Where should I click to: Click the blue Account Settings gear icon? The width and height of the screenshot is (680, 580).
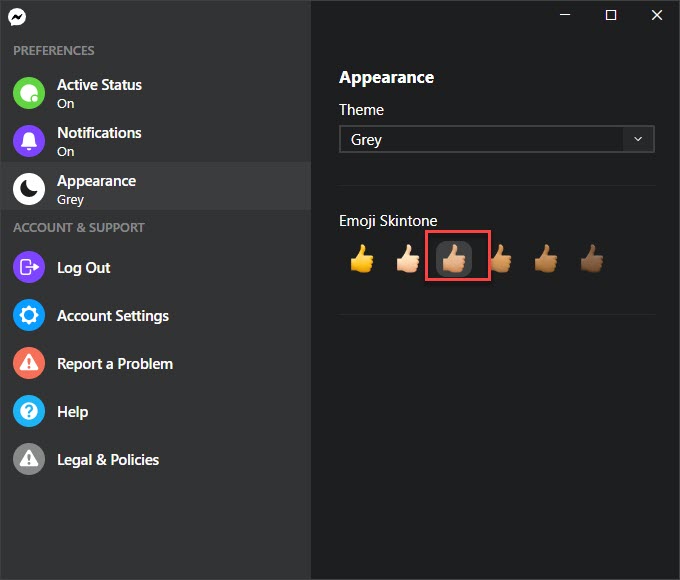(29, 315)
